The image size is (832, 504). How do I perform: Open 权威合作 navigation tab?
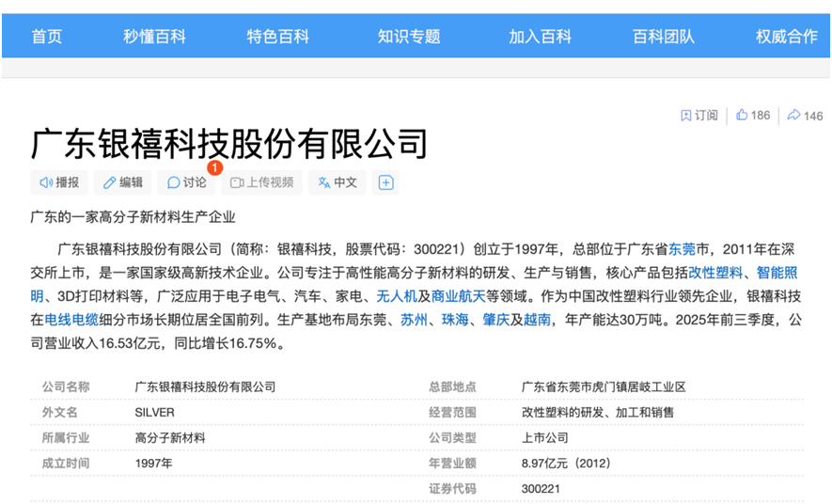[787, 36]
